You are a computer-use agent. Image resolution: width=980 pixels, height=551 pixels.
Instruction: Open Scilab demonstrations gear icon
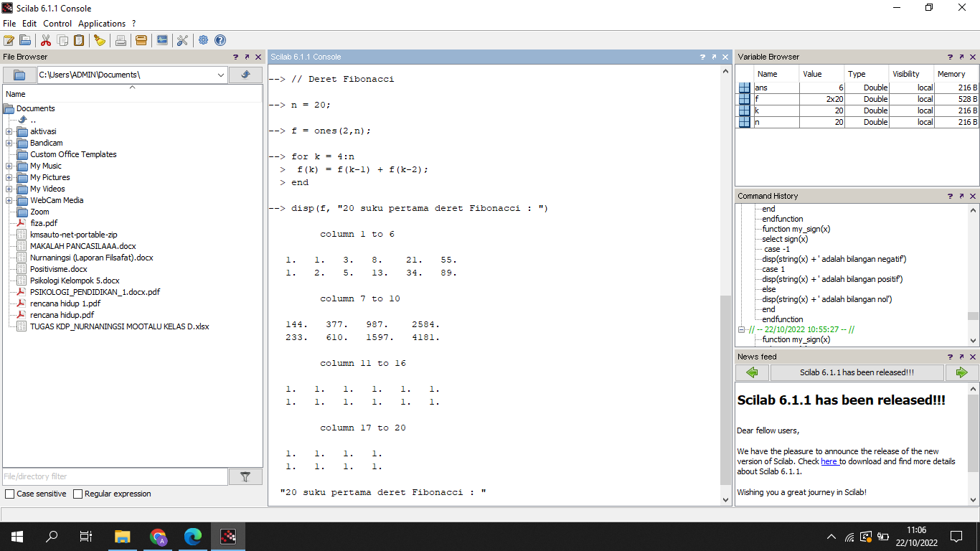[x=204, y=40]
